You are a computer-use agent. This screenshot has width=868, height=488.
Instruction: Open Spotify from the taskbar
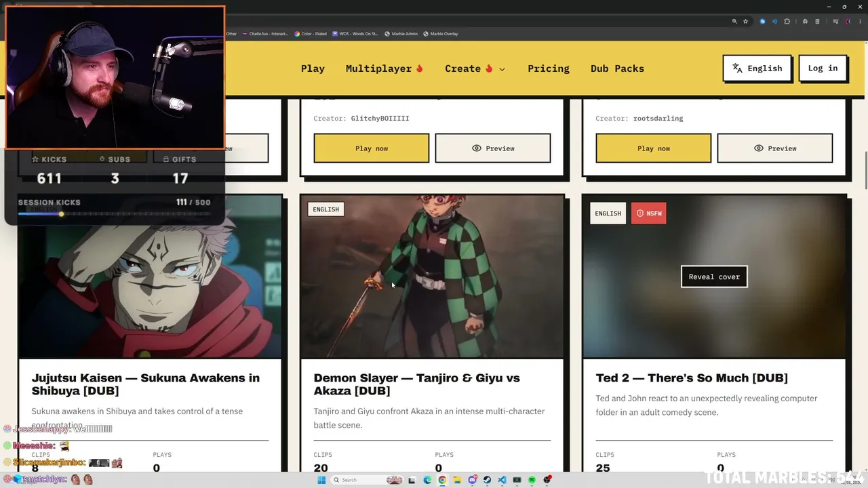[x=532, y=480]
